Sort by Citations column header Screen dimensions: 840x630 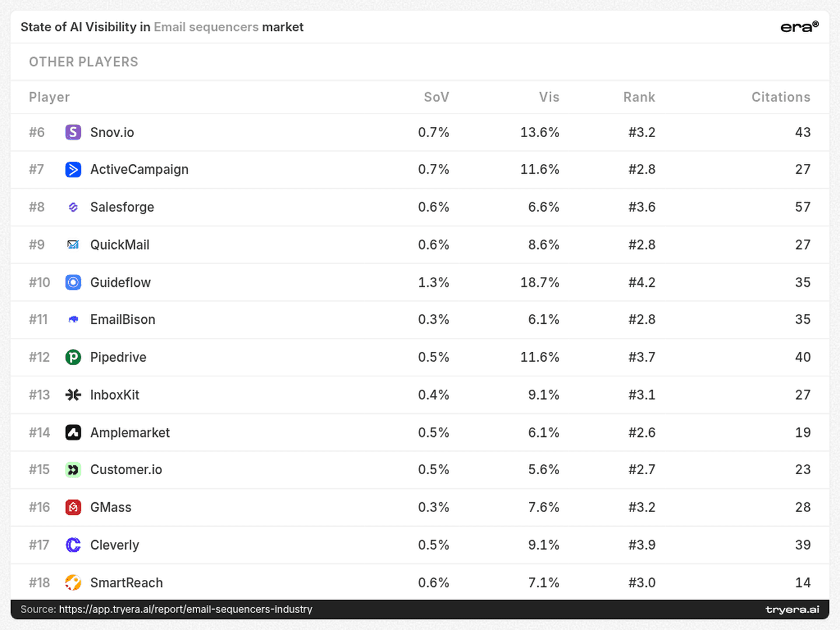click(780, 97)
